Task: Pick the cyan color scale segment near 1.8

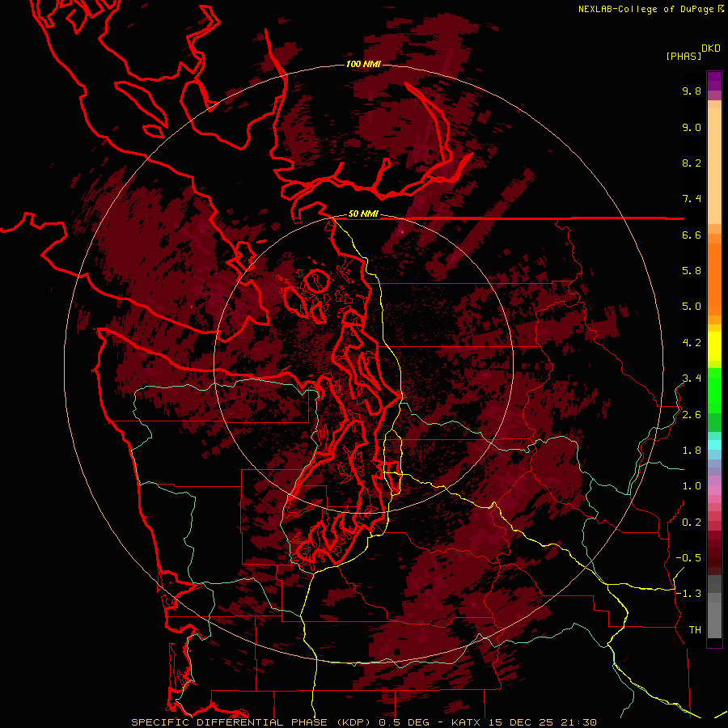Action: (x=714, y=445)
